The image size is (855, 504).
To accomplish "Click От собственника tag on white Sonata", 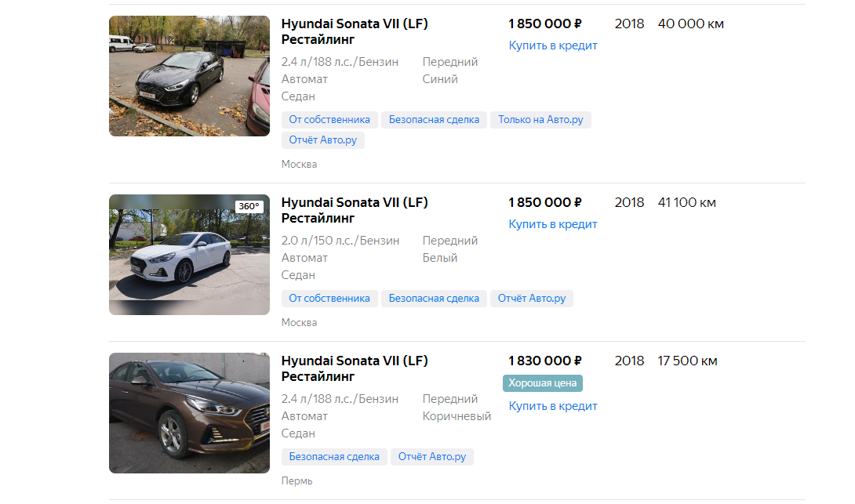I will pos(329,299).
